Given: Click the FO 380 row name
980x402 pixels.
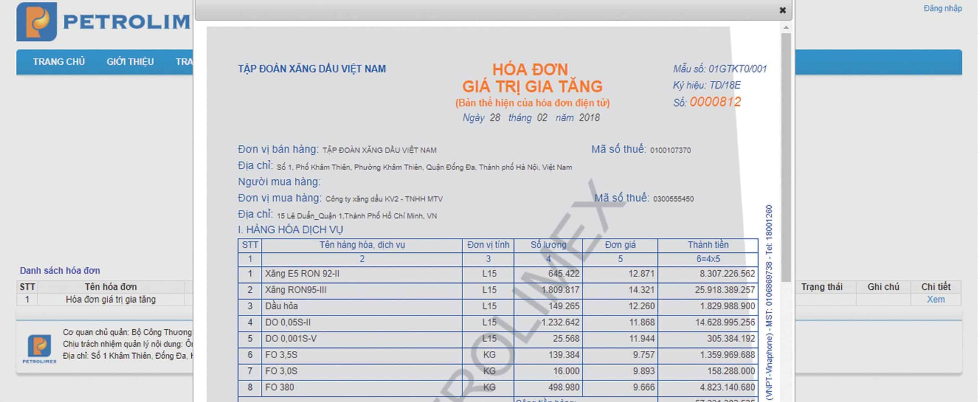Looking at the screenshot, I should click(x=279, y=387).
